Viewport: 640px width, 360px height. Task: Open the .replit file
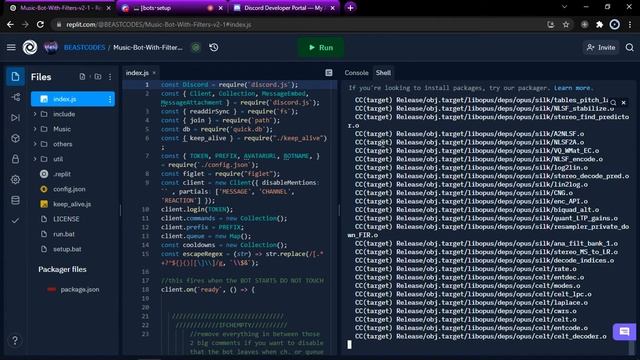coord(62,174)
